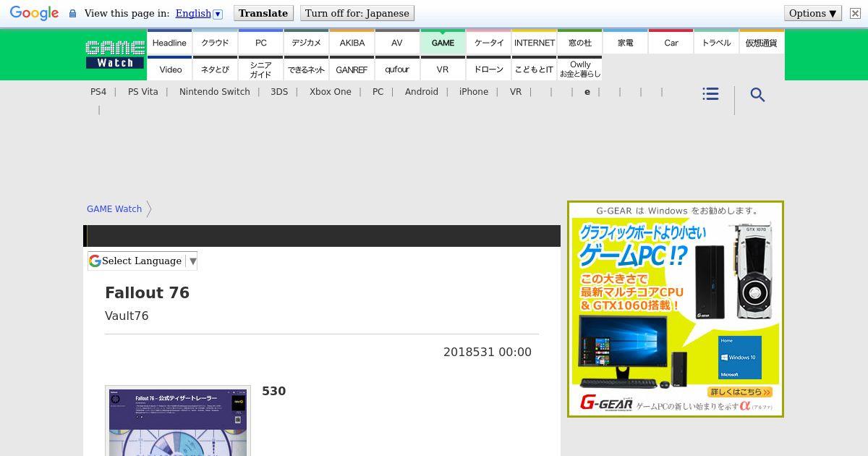Open the できるネット tab
868x456 pixels.
tap(306, 69)
